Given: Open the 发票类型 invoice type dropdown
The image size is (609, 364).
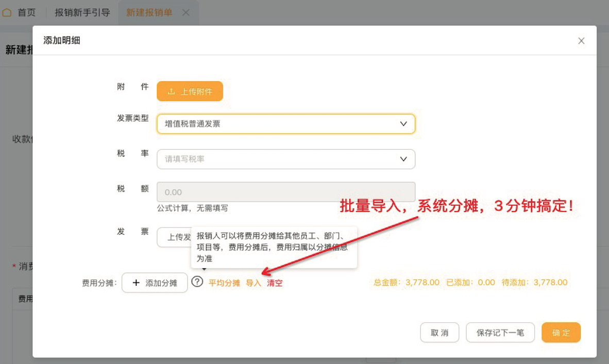Looking at the screenshot, I should tap(286, 124).
